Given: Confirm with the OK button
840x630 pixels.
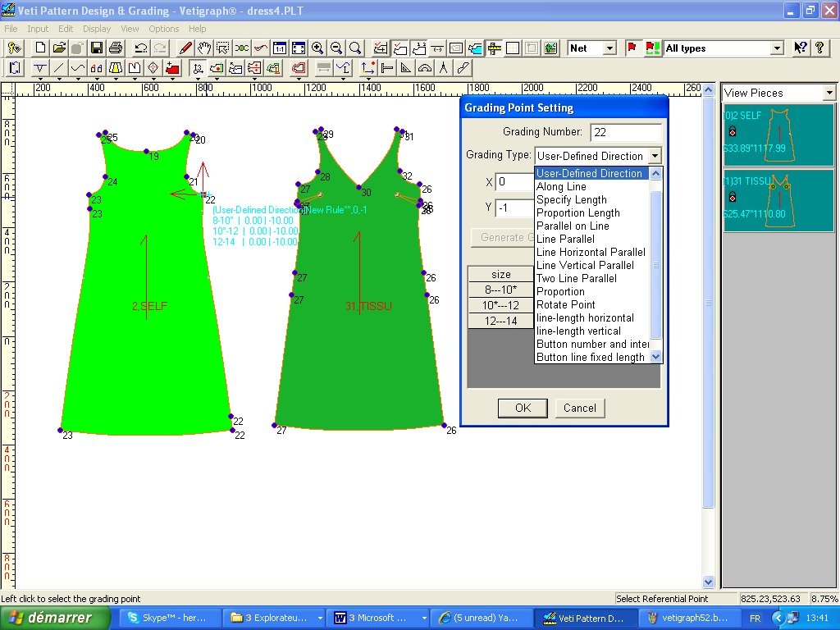Looking at the screenshot, I should 523,408.
